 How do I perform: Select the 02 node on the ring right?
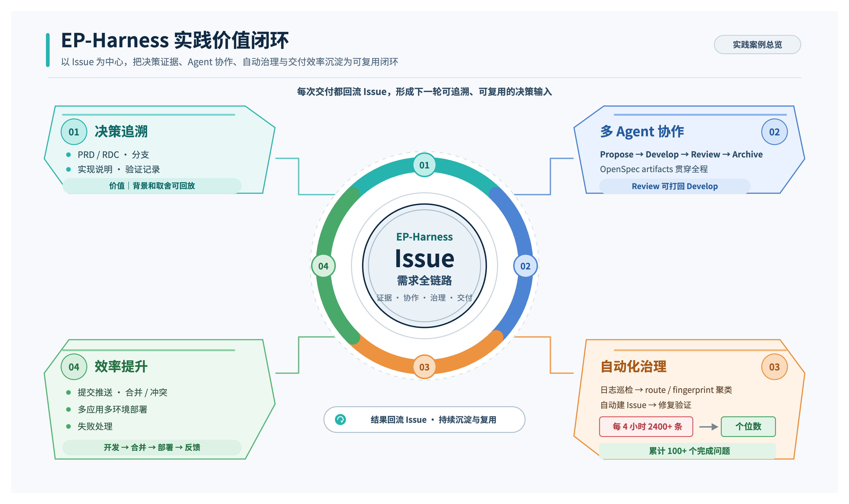tap(525, 266)
